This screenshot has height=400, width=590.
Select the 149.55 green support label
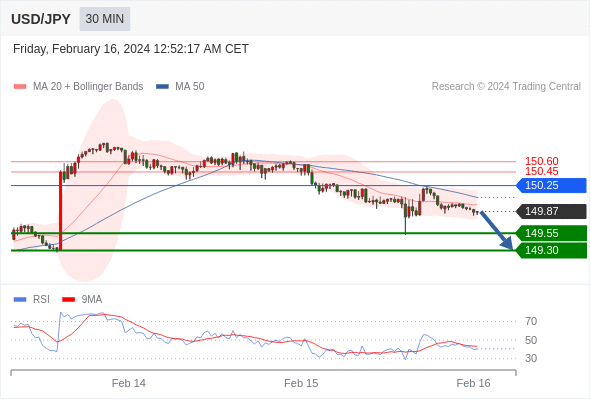tap(552, 233)
